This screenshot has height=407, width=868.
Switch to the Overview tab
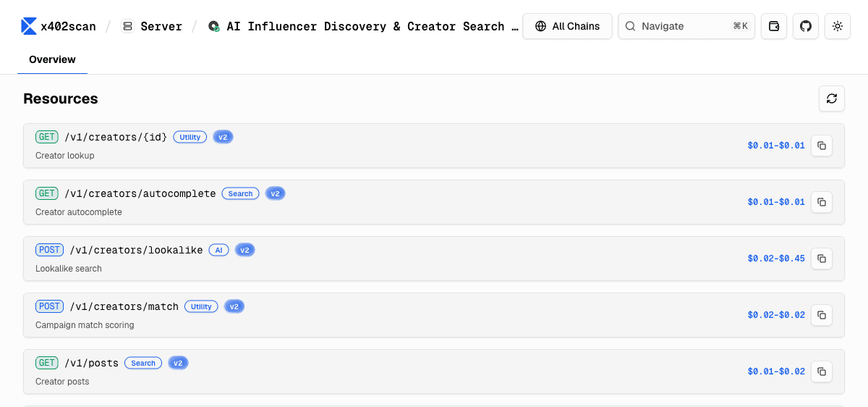[52, 59]
